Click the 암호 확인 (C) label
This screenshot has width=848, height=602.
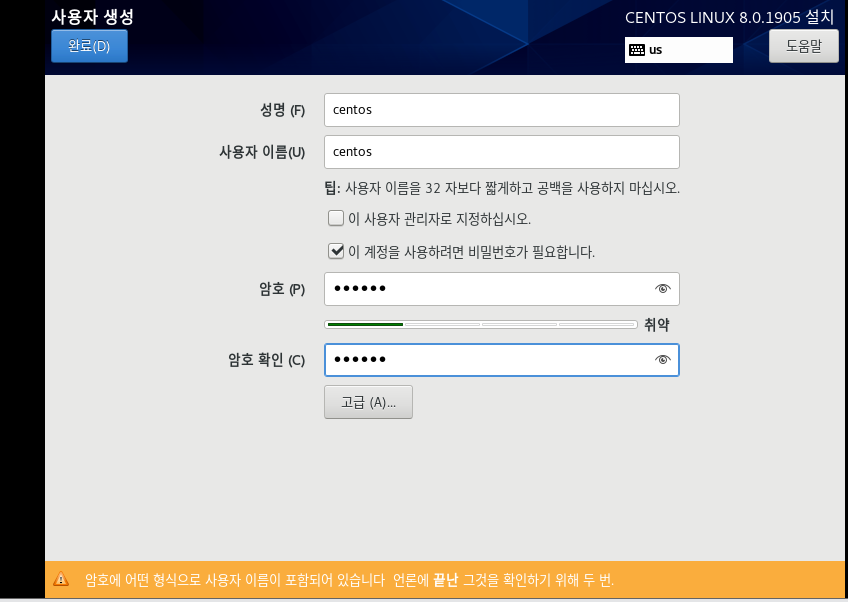click(266, 360)
